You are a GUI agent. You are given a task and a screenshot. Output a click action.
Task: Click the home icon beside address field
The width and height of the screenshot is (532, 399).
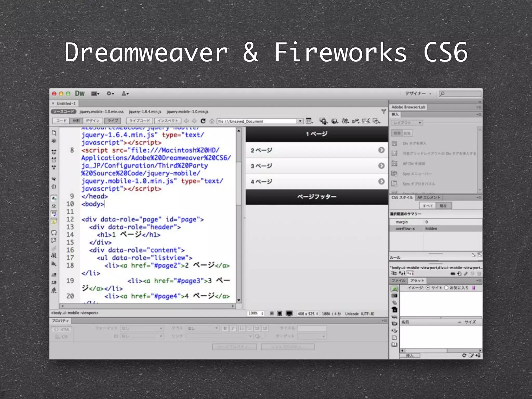212,121
